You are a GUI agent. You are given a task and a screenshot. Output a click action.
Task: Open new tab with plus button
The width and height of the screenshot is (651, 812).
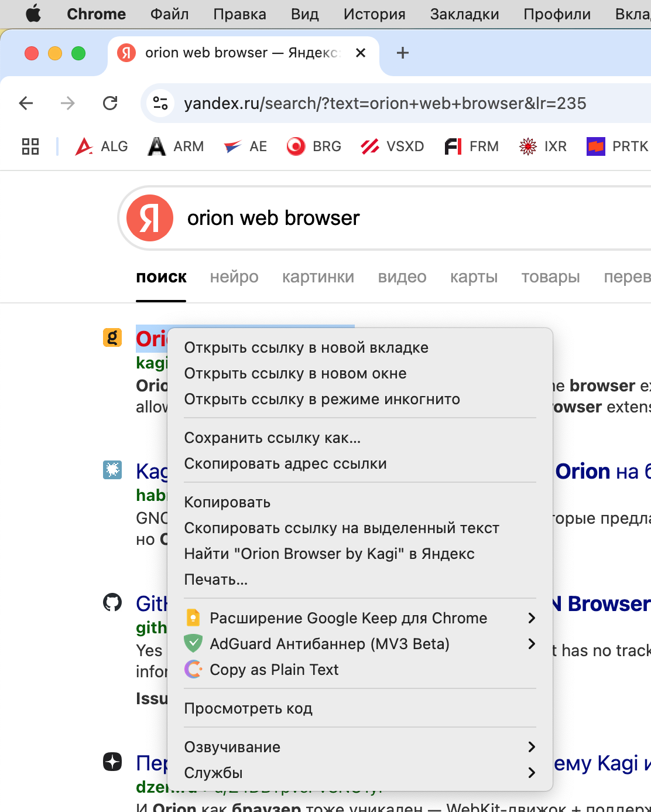coord(403,53)
